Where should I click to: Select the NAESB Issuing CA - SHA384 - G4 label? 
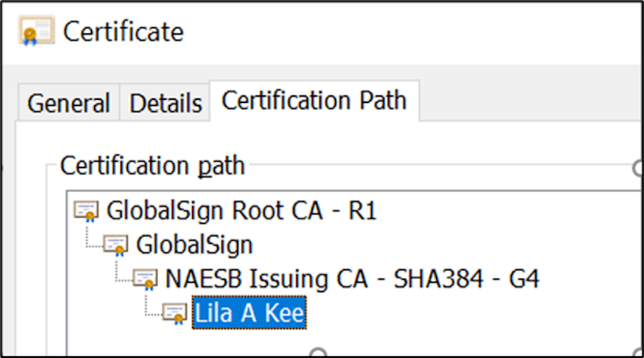[352, 279]
